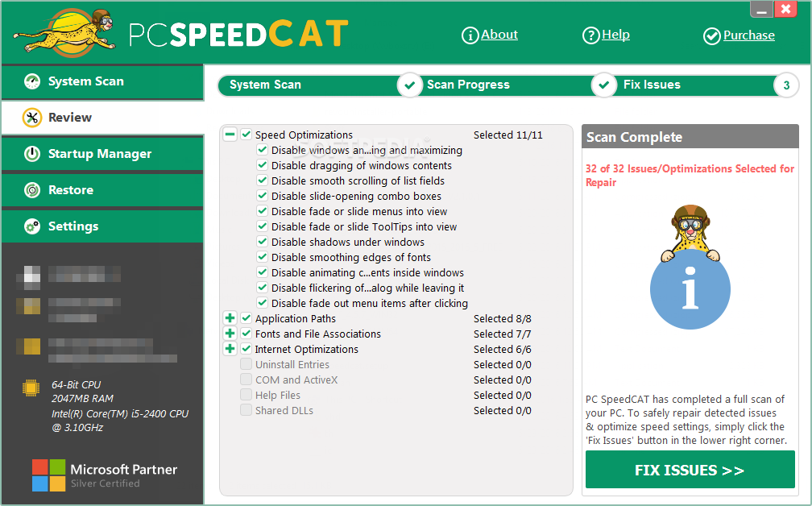This screenshot has height=506, width=812.
Task: Click the greyed Help Files checkbox
Action: [x=246, y=395]
